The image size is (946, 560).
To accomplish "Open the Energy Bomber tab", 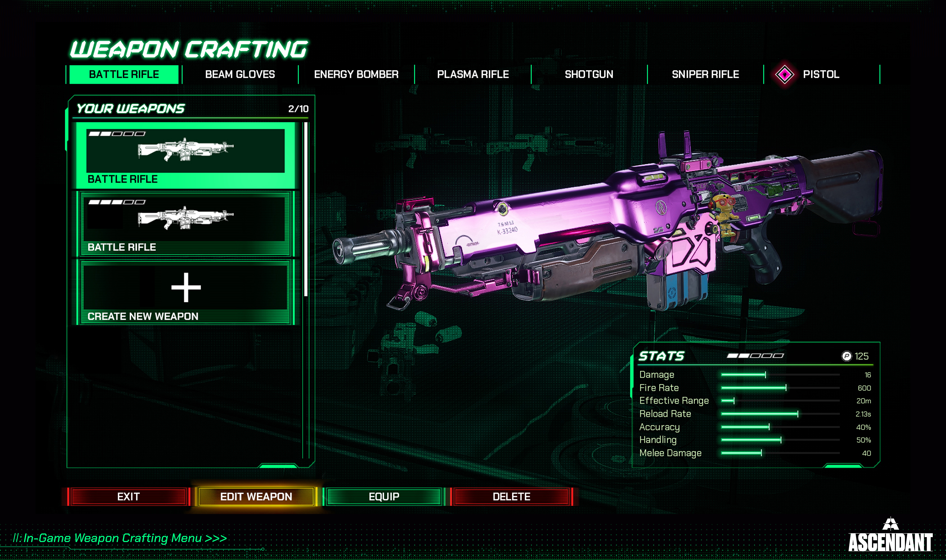I will click(356, 74).
